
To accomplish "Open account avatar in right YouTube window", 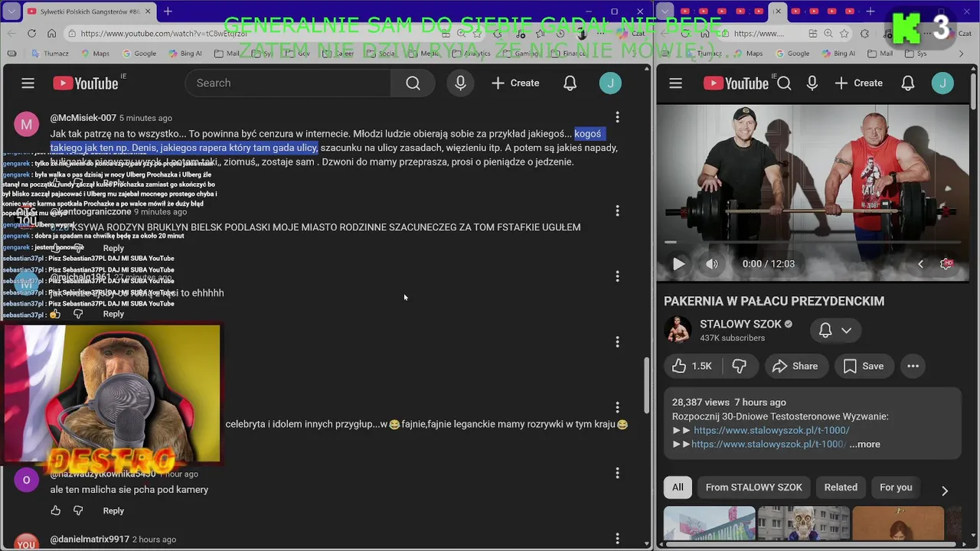I will tap(942, 83).
